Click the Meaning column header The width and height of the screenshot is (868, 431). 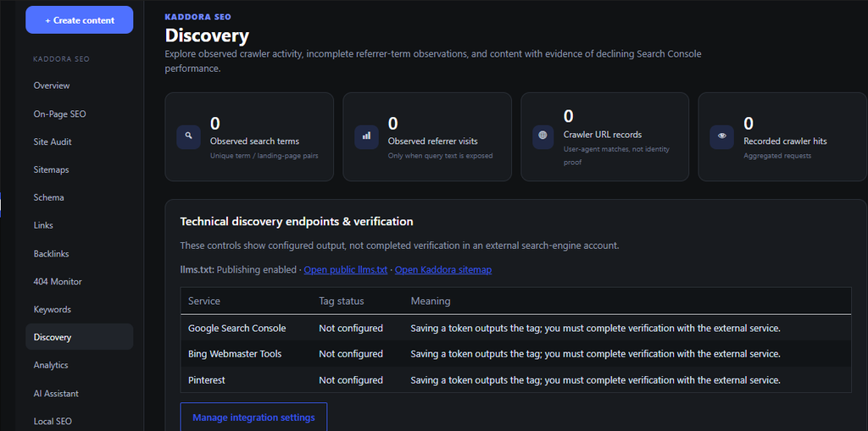click(430, 301)
